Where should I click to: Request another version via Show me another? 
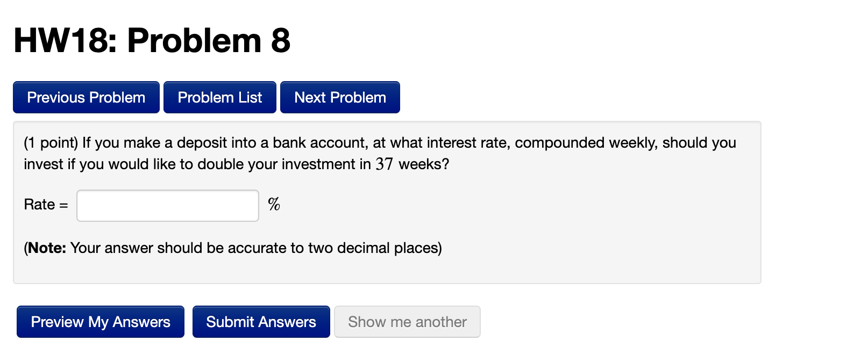pos(407,321)
